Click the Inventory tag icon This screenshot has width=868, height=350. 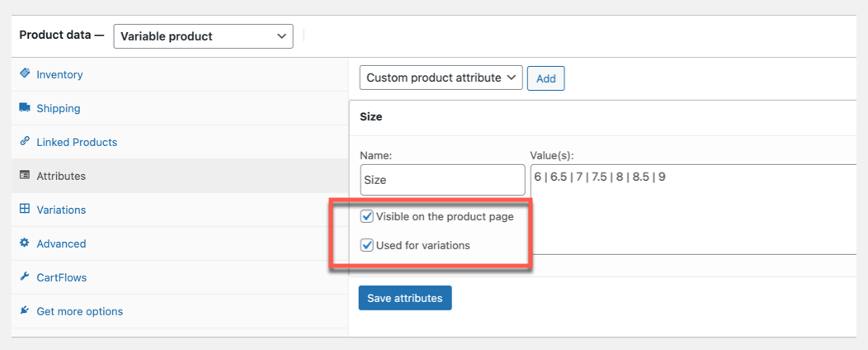click(x=25, y=74)
